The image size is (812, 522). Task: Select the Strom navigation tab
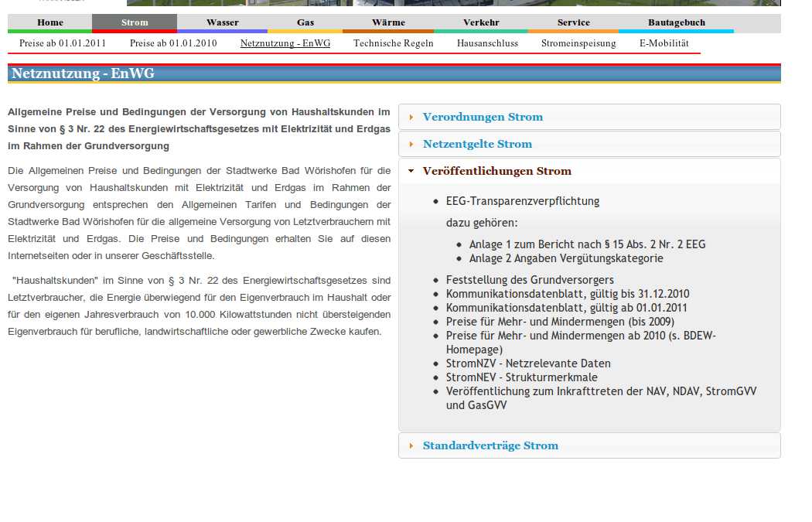[135, 22]
